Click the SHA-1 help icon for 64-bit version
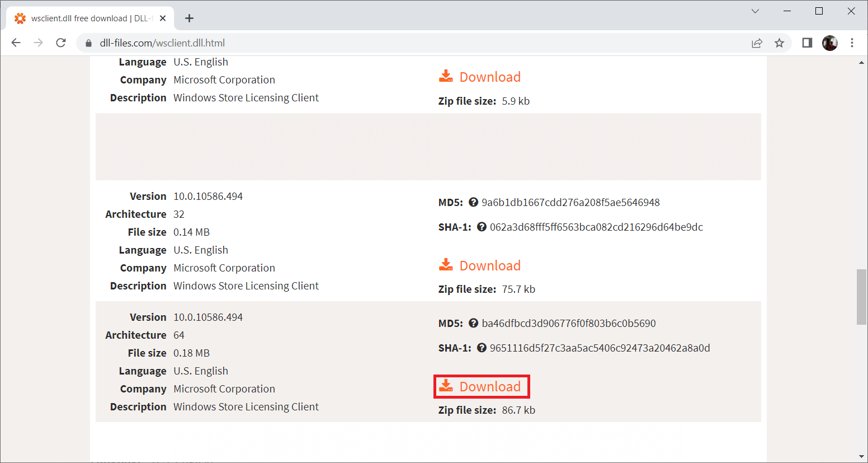 point(482,348)
